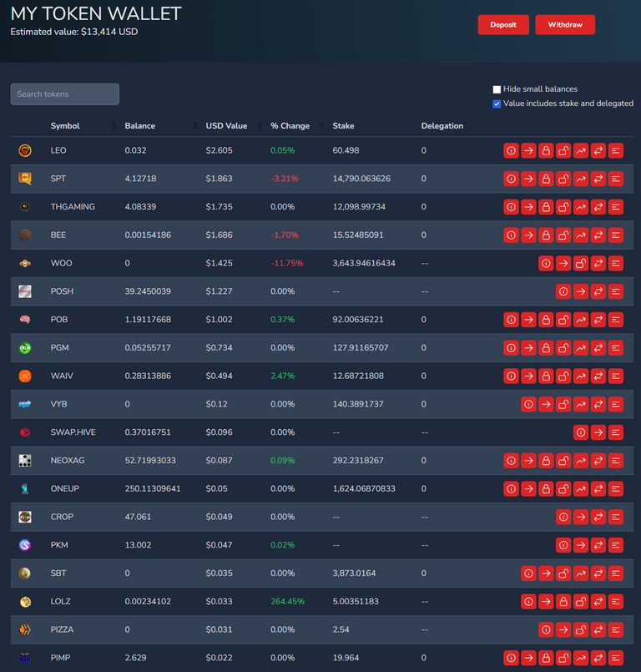Unstake WOO with the open-lock icon
641x672 pixels.
pos(581,263)
